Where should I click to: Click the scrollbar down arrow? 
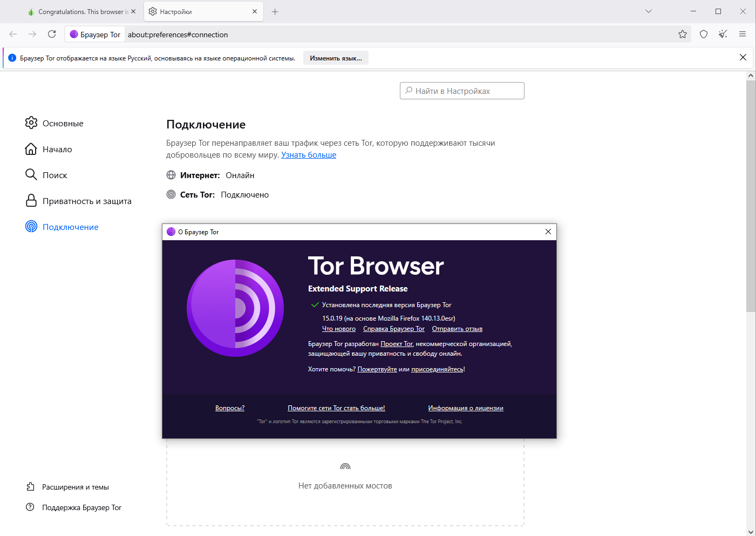[x=751, y=532]
